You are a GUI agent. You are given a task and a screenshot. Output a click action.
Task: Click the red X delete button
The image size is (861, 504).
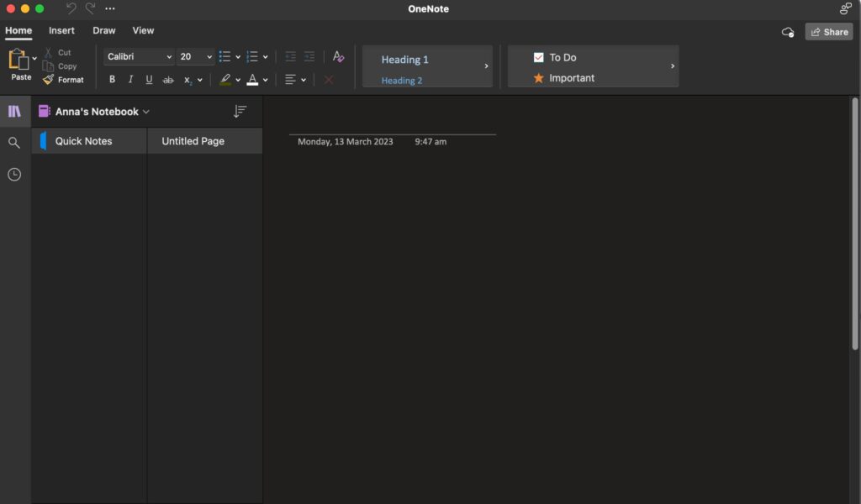click(329, 80)
